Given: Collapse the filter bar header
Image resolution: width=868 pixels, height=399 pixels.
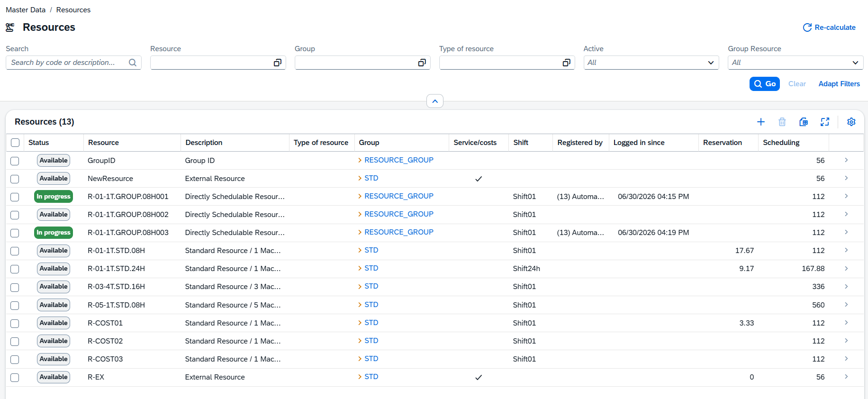Looking at the screenshot, I should 435,101.
